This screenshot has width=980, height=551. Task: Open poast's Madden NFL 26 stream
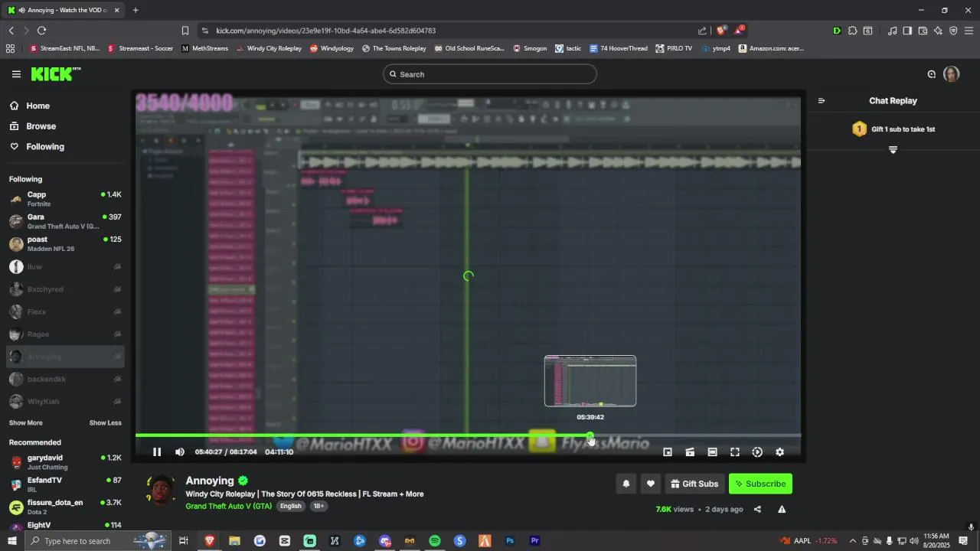[x=65, y=244]
